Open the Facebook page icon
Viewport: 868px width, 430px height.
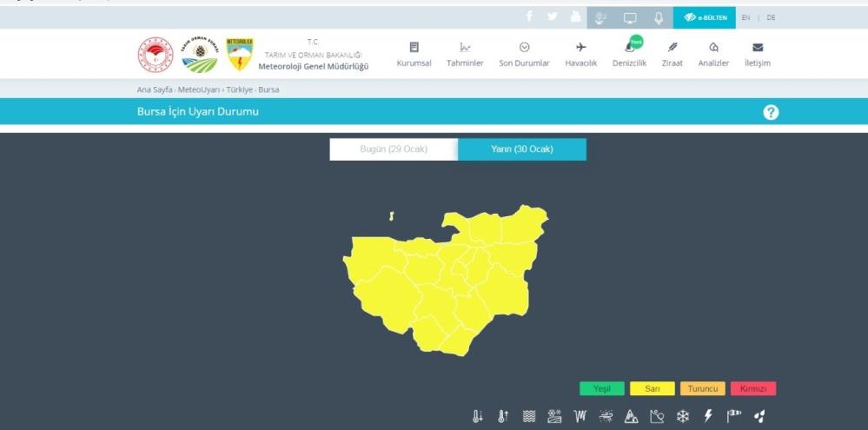coord(529,17)
